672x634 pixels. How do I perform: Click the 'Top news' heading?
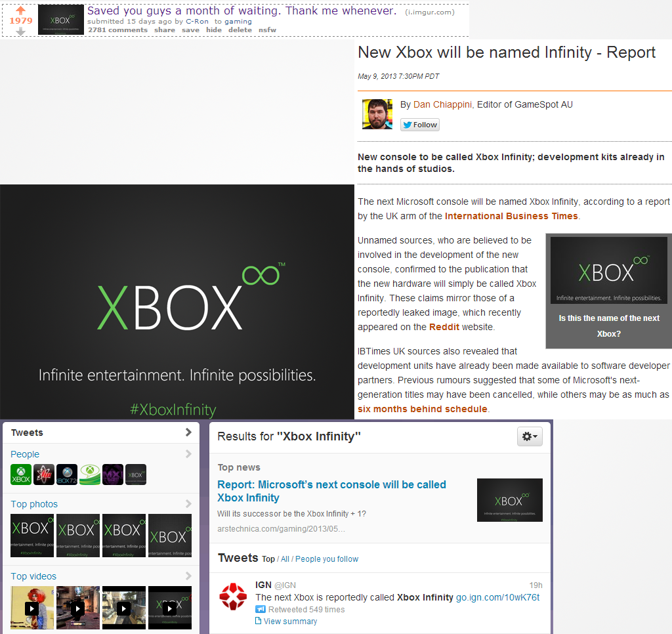coord(239,467)
